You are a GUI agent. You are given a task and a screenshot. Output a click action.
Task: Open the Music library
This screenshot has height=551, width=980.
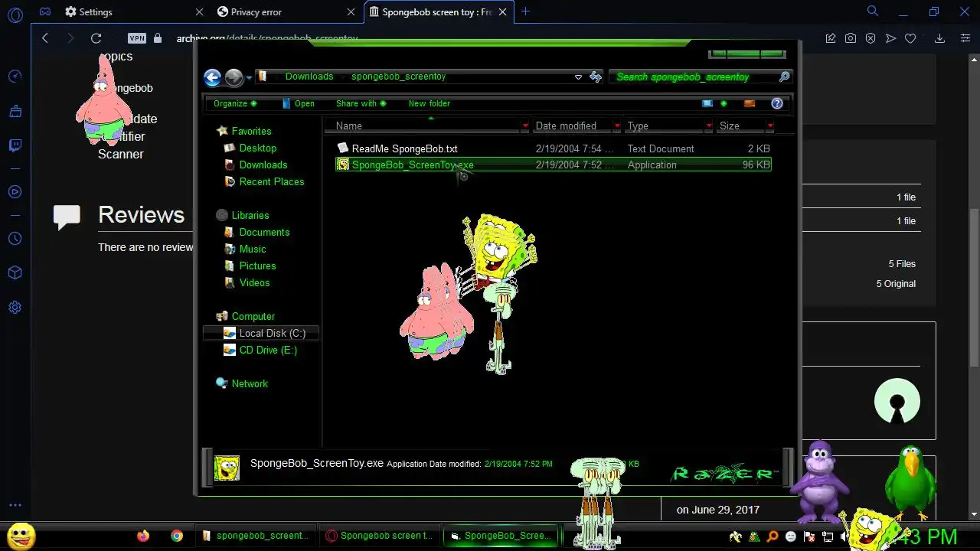(x=252, y=249)
